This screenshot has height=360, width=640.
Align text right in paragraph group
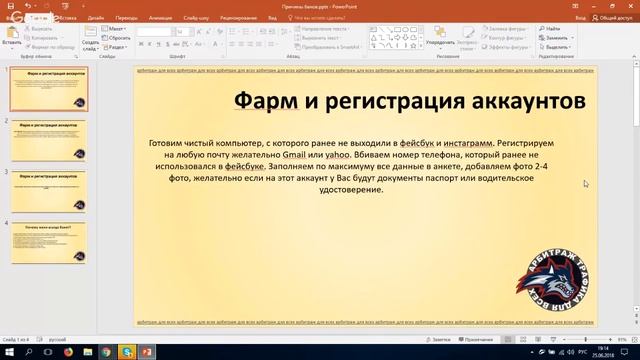click(x=250, y=44)
